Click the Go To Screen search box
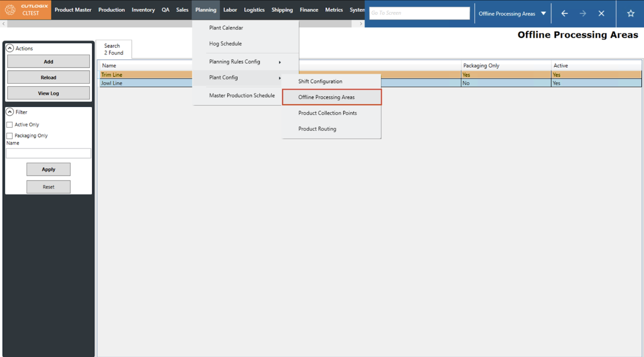The image size is (644, 357). point(419,13)
